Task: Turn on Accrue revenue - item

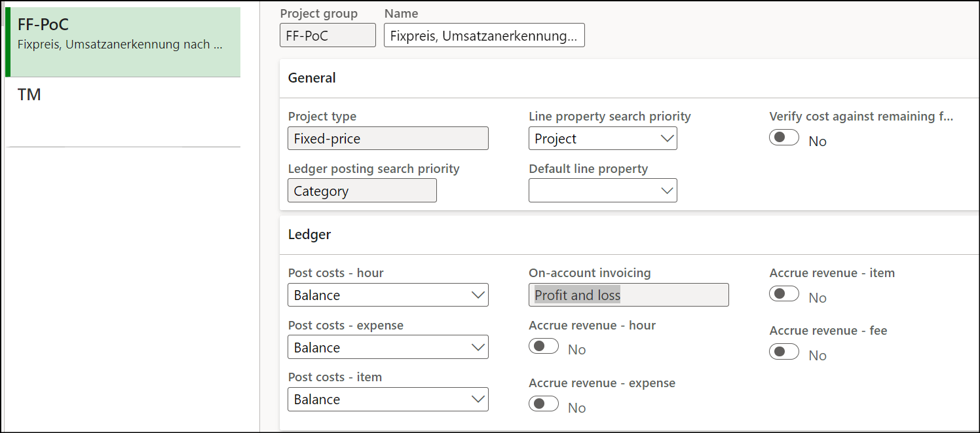Action: [x=784, y=293]
